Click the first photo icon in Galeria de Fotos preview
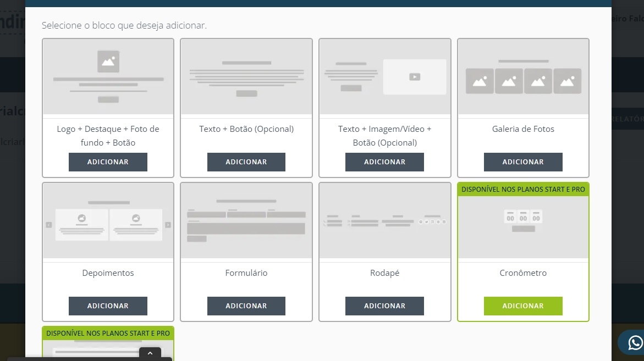The width and height of the screenshot is (644, 361). pyautogui.click(x=479, y=80)
